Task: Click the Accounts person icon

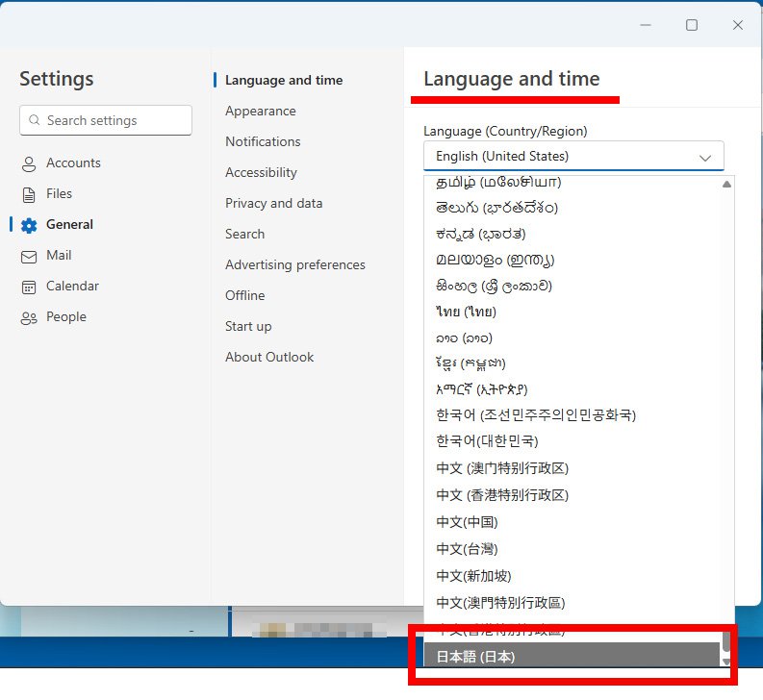Action: [29, 163]
